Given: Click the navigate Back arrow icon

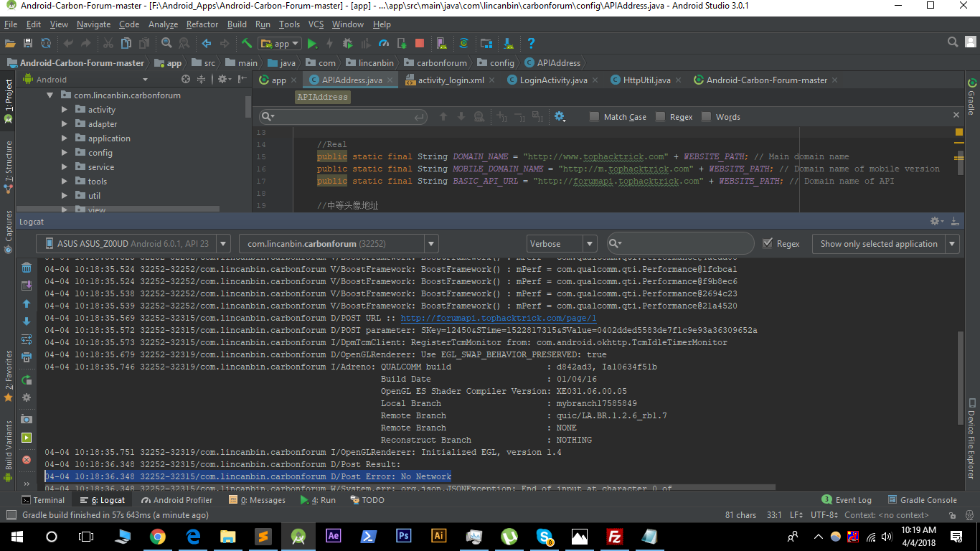Looking at the screenshot, I should pyautogui.click(x=207, y=43).
